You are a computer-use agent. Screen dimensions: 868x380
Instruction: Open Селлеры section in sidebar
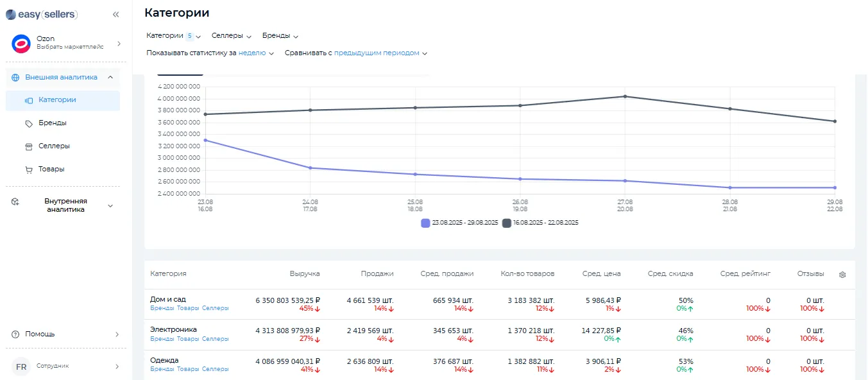pyautogui.click(x=54, y=146)
